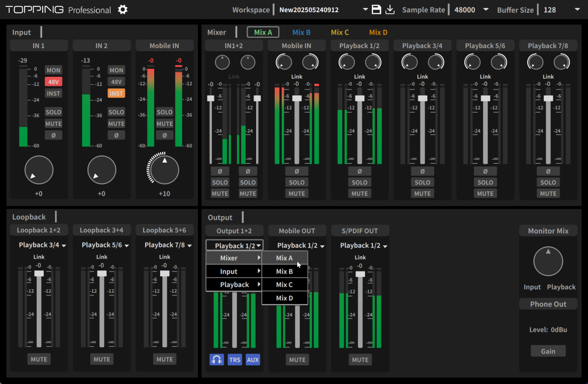588x384 pixels.
Task: Click left pan knob of mixer Mobile IN channel
Action: point(284,62)
